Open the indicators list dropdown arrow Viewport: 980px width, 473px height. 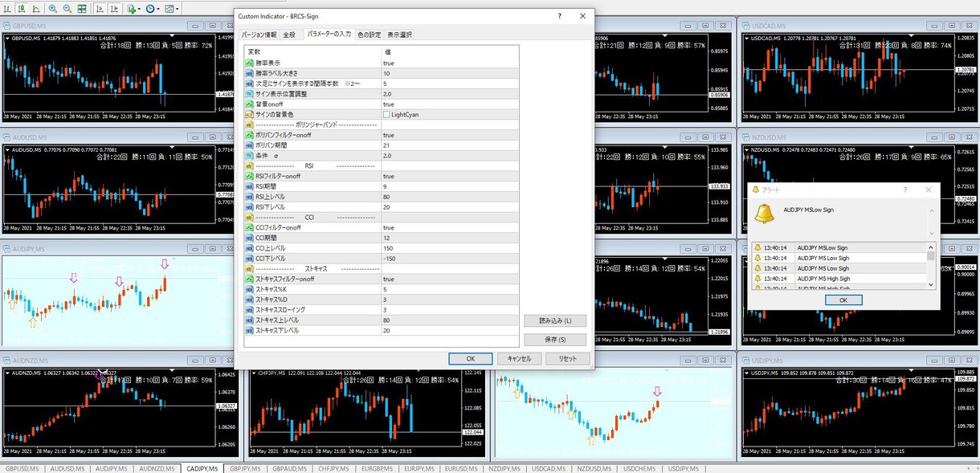(x=139, y=9)
